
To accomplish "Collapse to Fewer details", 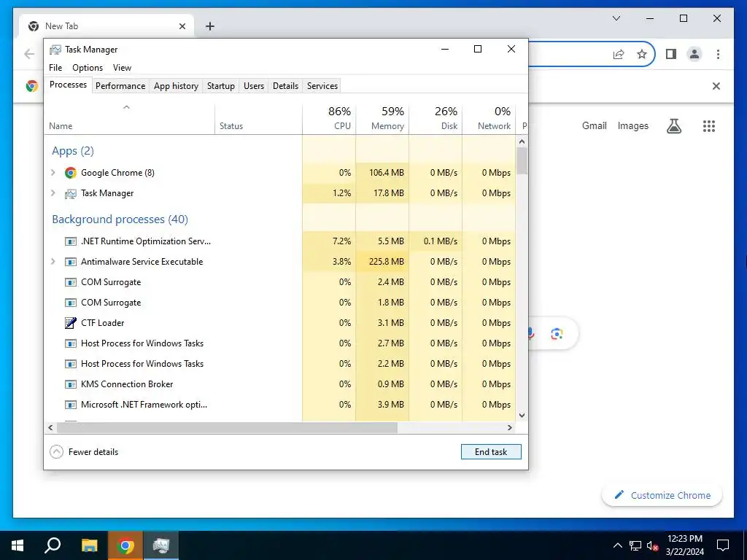I will [85, 452].
